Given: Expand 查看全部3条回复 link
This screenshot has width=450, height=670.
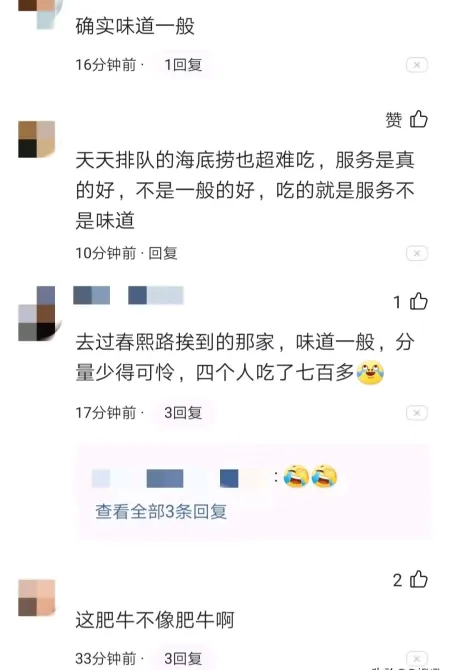Looking at the screenshot, I should pyautogui.click(x=161, y=511).
